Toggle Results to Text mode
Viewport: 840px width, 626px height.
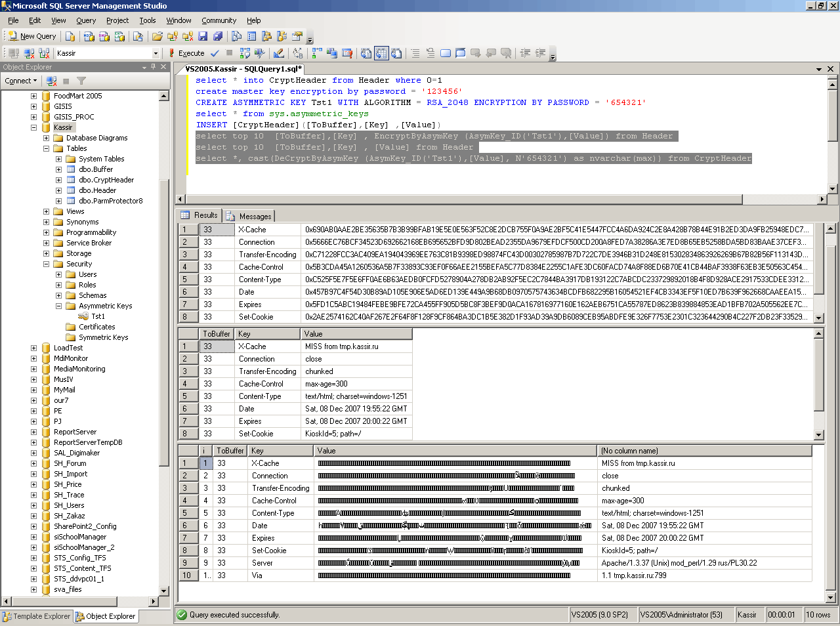[x=366, y=53]
